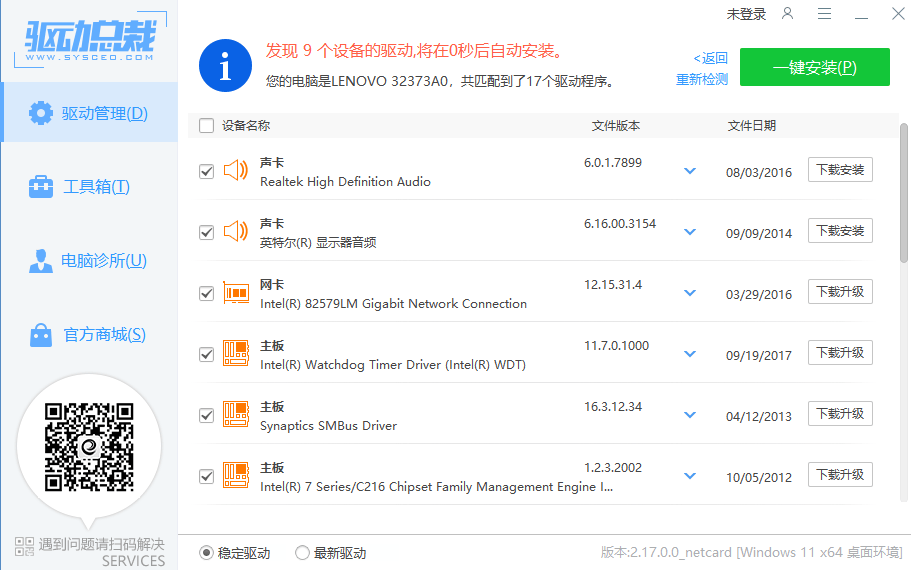Click speaker icon for 英特尔(R) 显示器音频
This screenshot has width=911, height=570.
(x=236, y=232)
